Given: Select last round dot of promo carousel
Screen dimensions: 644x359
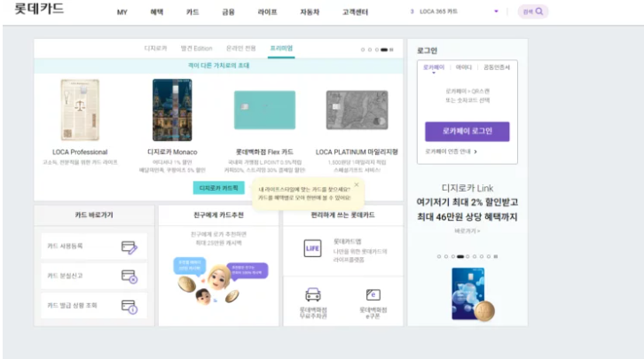Looking at the screenshot, I should [x=489, y=256].
